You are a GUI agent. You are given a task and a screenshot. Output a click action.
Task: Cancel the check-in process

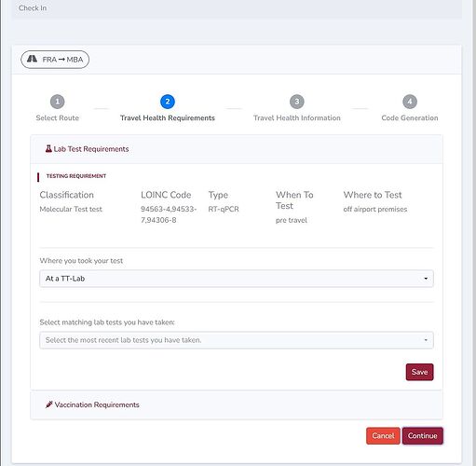(x=383, y=436)
